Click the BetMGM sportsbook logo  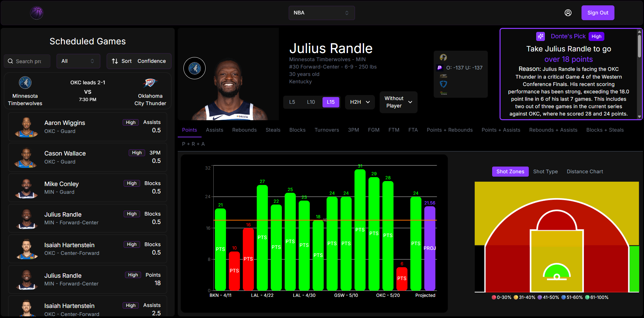pyautogui.click(x=443, y=76)
